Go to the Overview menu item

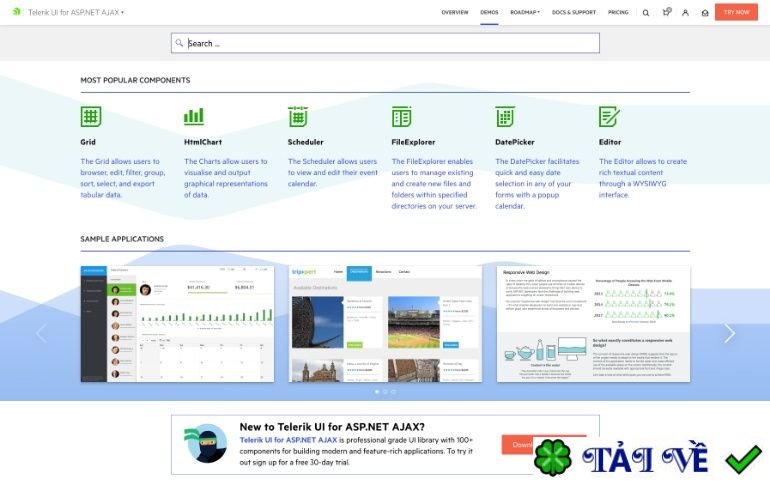pos(455,12)
